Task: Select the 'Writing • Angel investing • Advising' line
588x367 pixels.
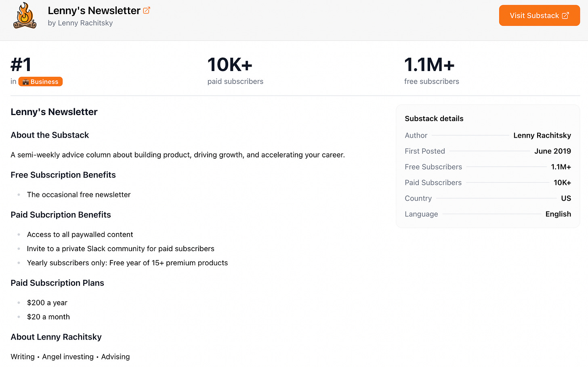Action: click(x=70, y=357)
